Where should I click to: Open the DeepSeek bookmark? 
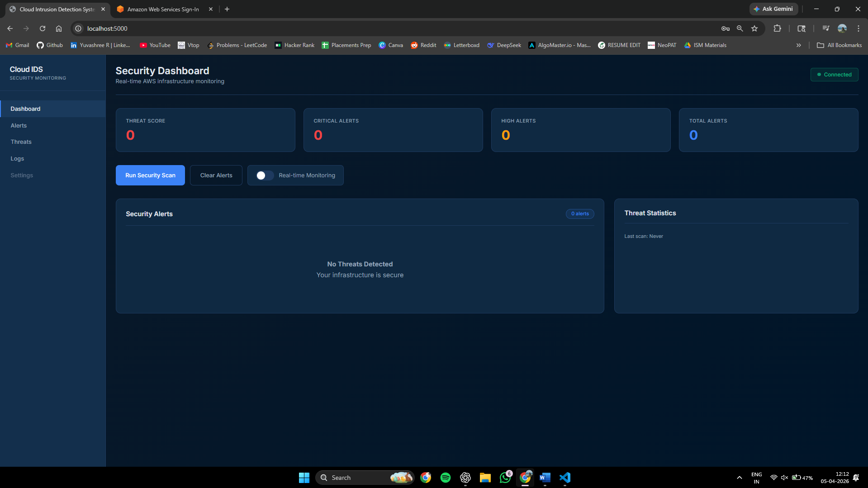504,45
